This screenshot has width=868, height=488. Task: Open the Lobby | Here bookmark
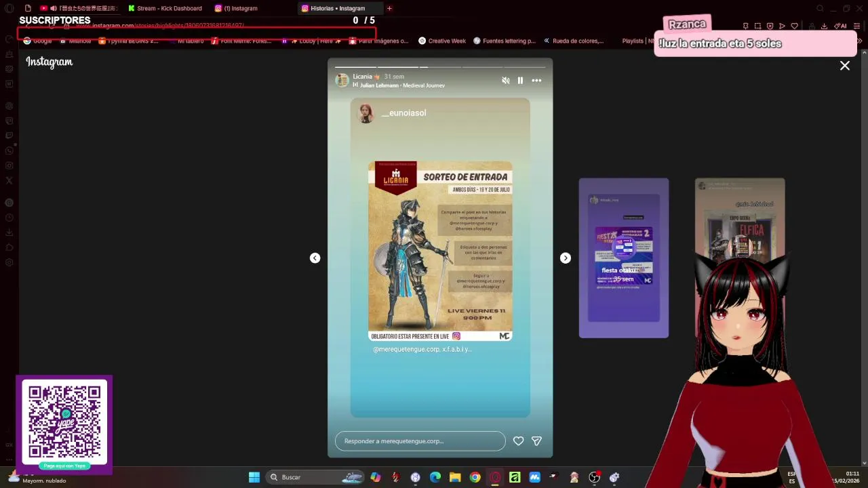click(312, 41)
